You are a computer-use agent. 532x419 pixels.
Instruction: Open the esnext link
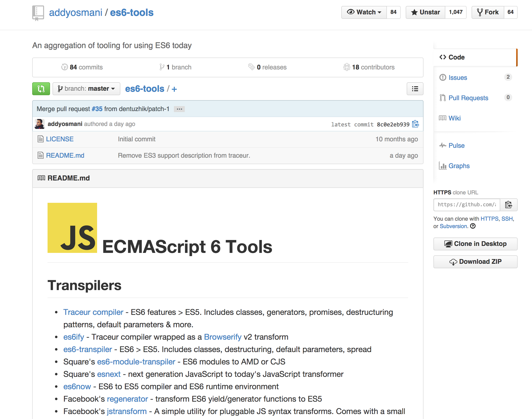click(x=109, y=374)
